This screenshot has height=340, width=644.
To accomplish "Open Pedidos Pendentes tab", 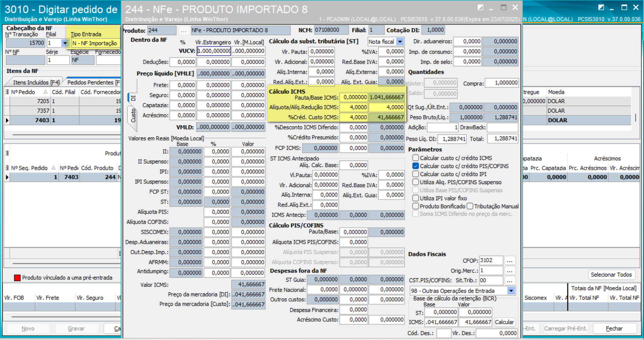I will (94, 82).
